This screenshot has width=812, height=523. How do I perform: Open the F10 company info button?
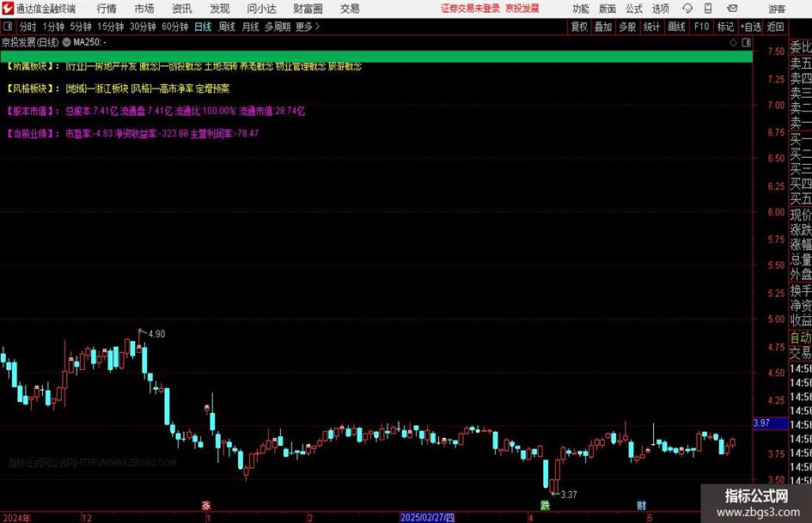coord(701,27)
